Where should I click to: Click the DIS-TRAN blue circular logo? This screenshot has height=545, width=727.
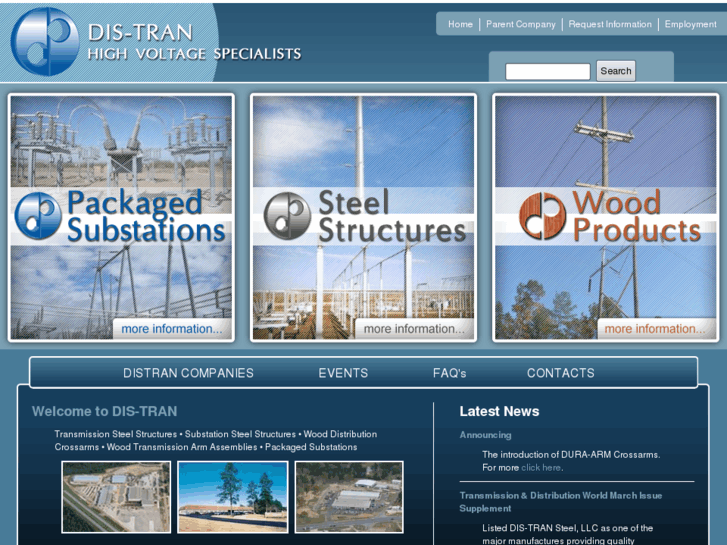coord(45,42)
